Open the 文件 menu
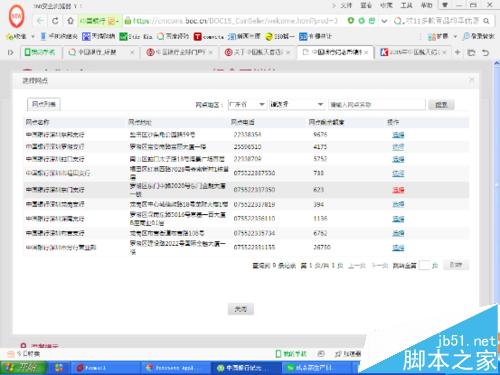This screenshot has height=375, width=500. point(346,5)
